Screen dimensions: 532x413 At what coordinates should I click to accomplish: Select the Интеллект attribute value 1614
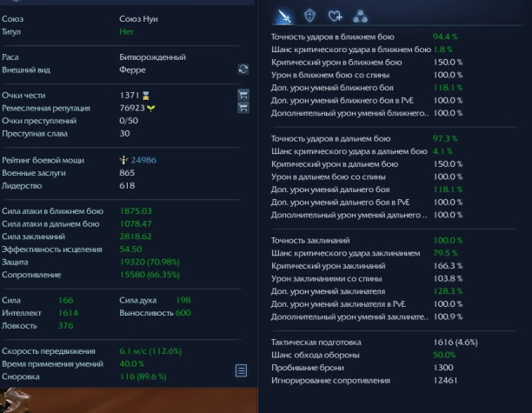68,313
